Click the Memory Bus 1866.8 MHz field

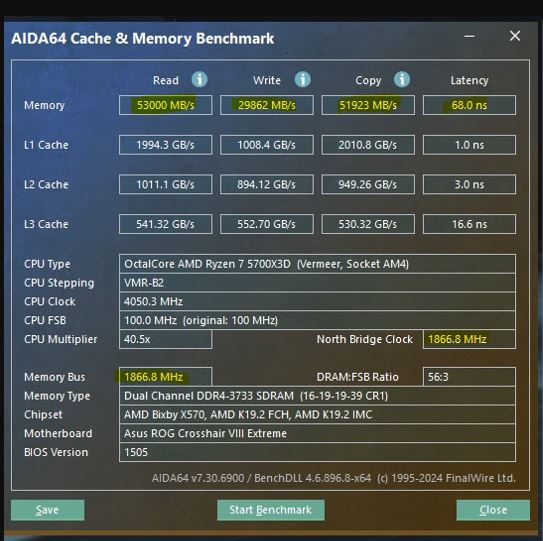point(165,377)
